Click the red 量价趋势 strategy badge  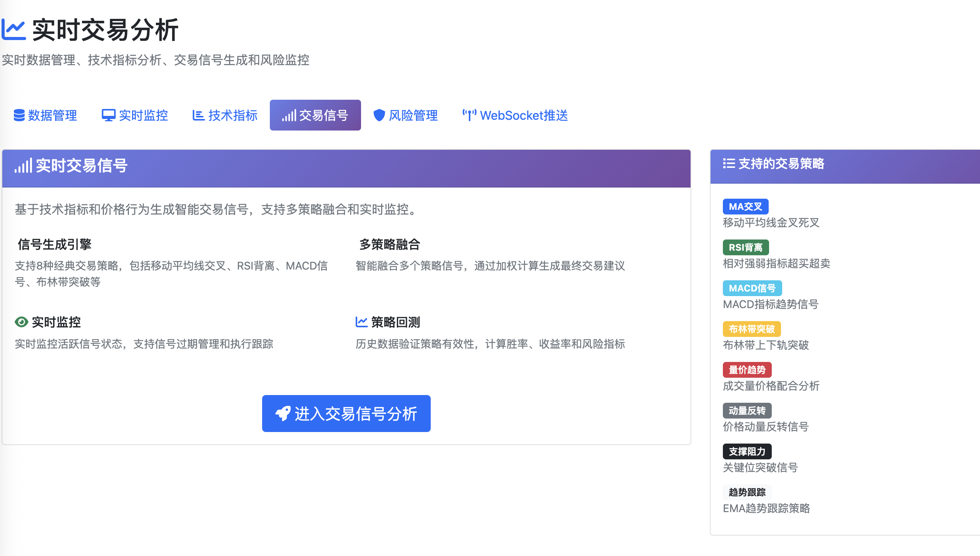coord(747,370)
